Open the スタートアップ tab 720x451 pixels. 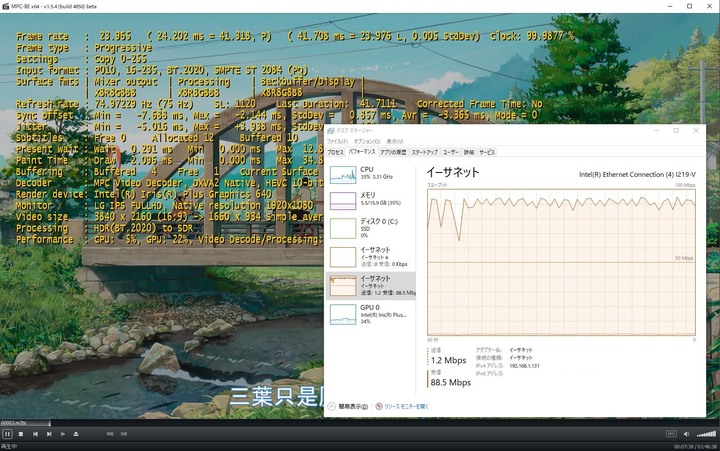424,152
